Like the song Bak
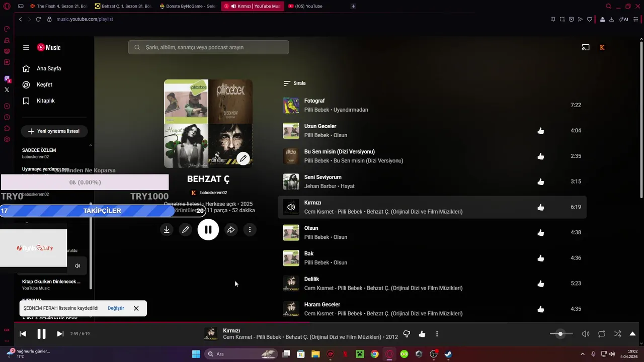Viewport: 644px width, 362px height. point(541,258)
